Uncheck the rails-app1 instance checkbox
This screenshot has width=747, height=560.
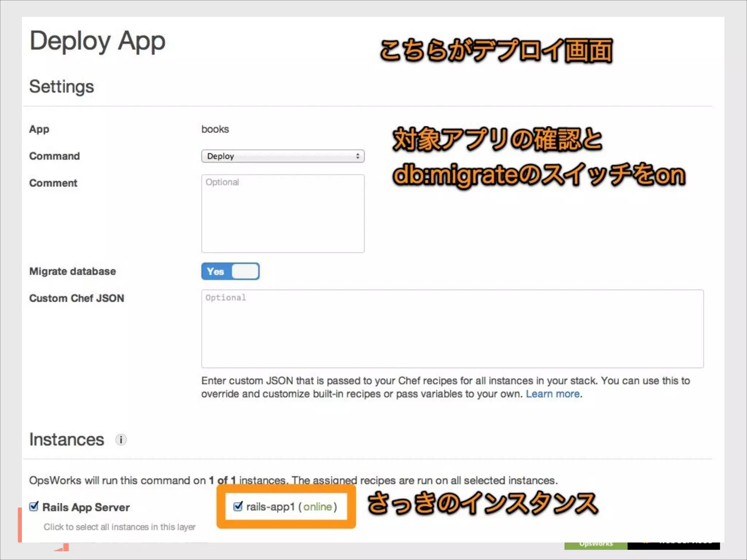point(238,506)
